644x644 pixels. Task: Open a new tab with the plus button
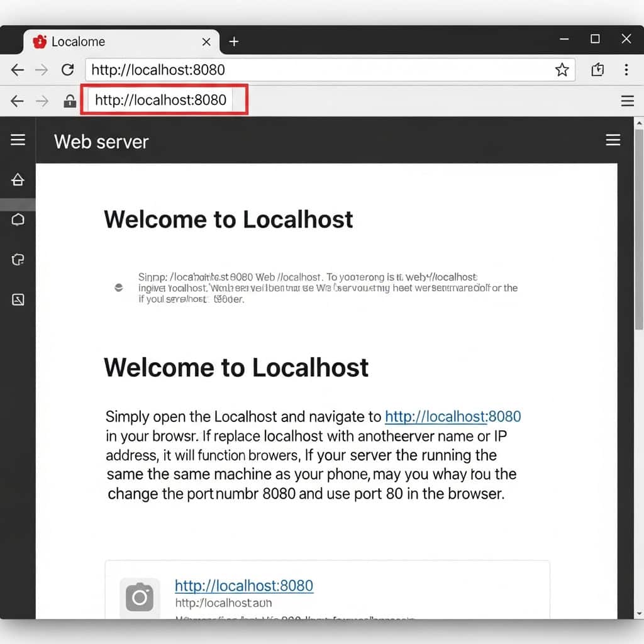tap(234, 42)
